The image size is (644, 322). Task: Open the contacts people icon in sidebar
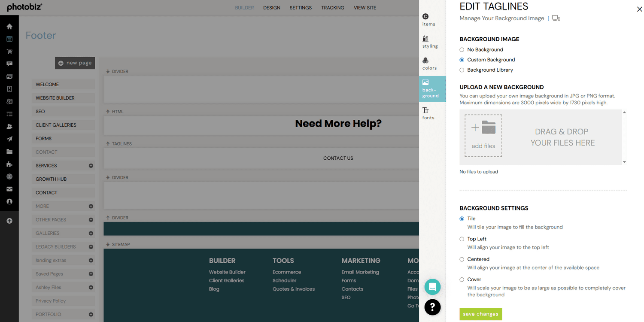(9, 127)
